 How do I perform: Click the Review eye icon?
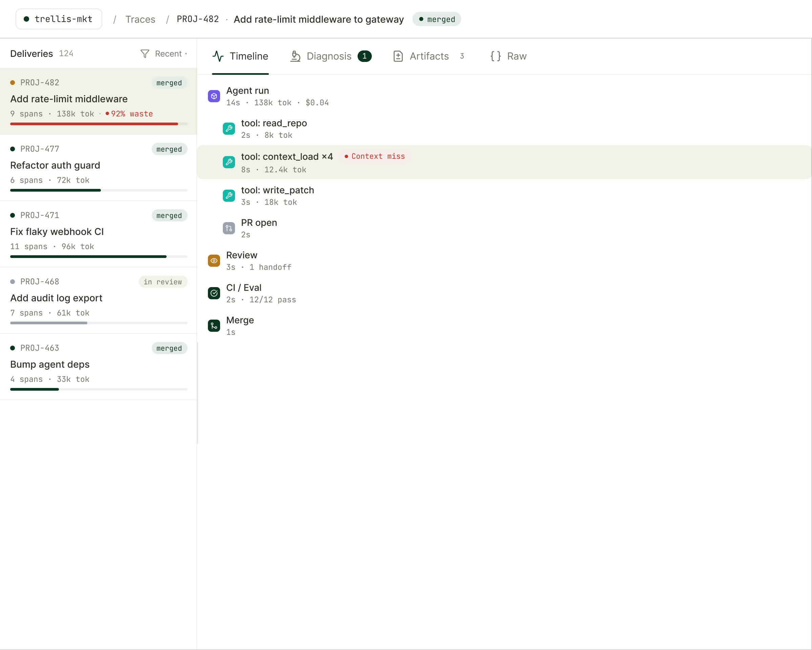coord(214,260)
